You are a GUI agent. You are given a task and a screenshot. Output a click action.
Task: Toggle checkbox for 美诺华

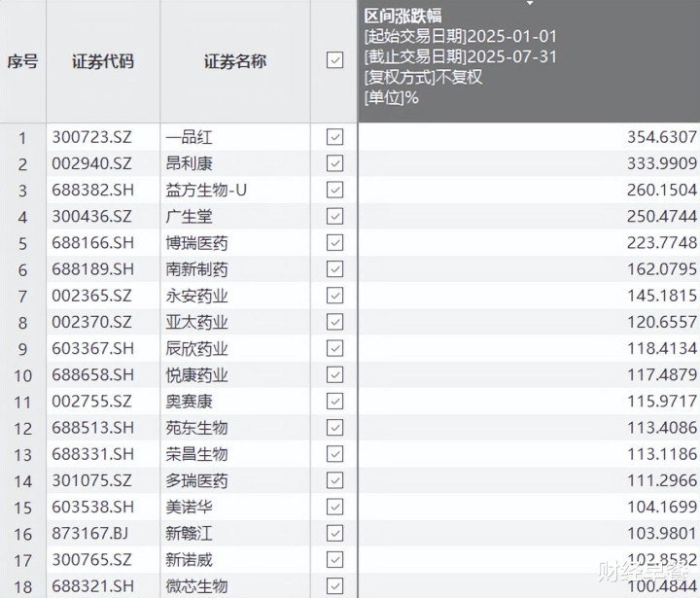(x=334, y=507)
